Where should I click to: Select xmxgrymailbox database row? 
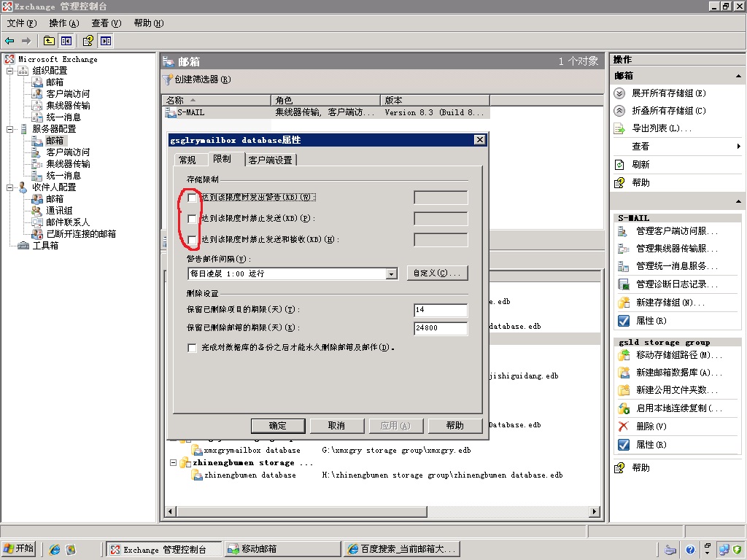(x=252, y=451)
